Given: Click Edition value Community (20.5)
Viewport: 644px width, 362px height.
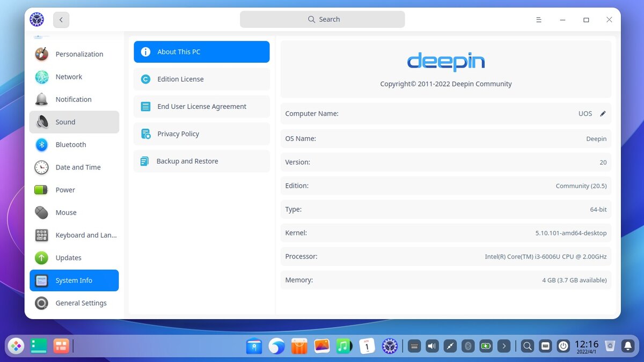Looking at the screenshot, I should pyautogui.click(x=581, y=186).
